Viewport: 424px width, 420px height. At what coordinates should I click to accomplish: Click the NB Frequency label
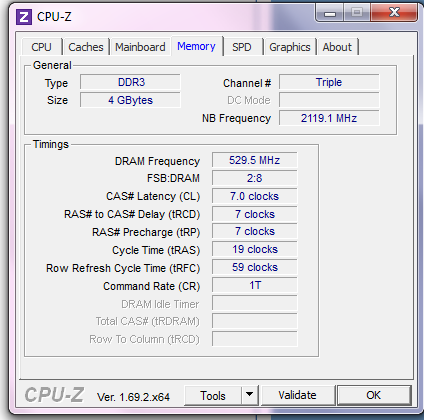pos(236,118)
